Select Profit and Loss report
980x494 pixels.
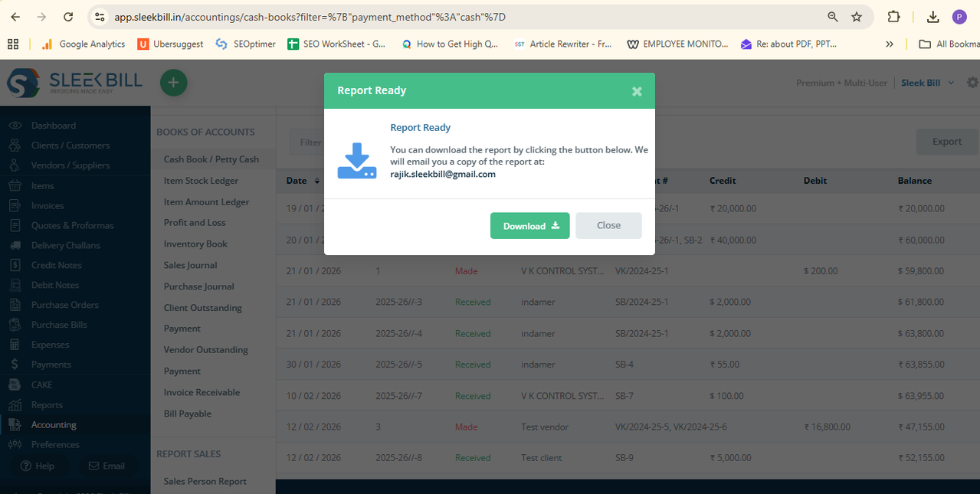coord(195,223)
